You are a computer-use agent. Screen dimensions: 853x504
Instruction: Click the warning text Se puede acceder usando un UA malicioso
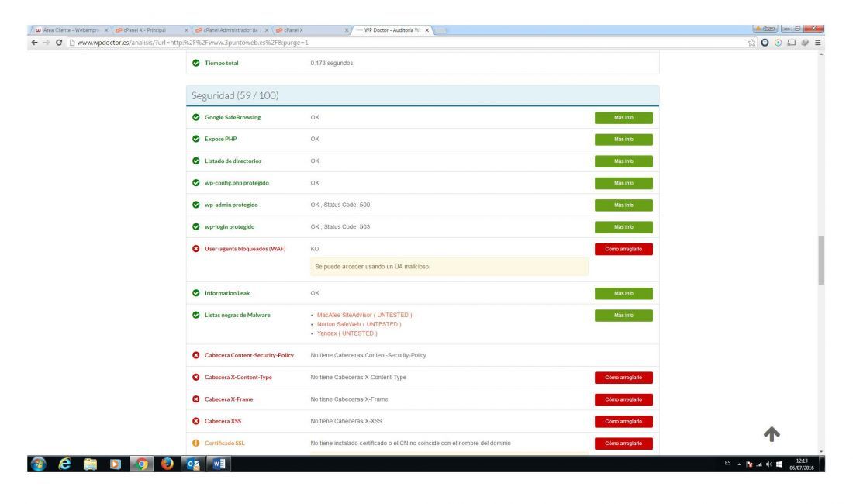click(x=372, y=267)
